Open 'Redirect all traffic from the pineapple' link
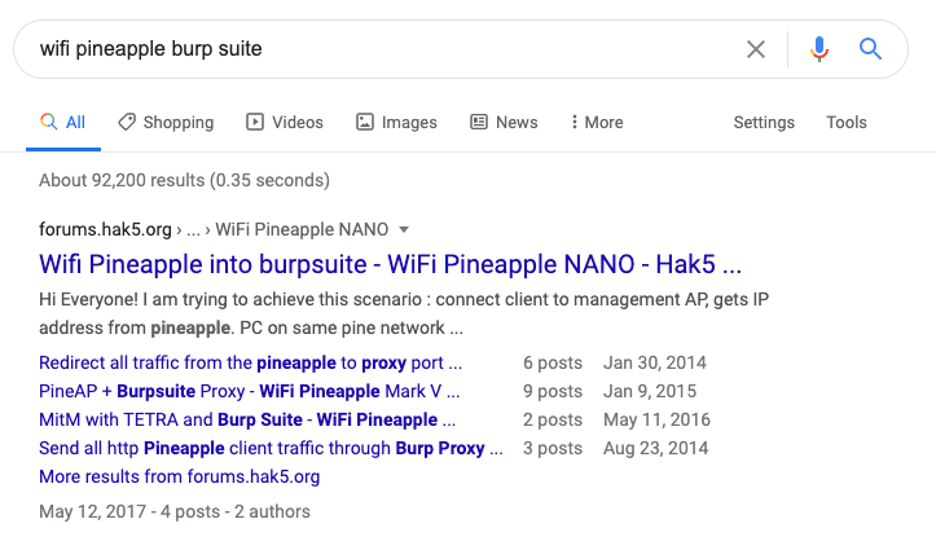 coord(250,363)
